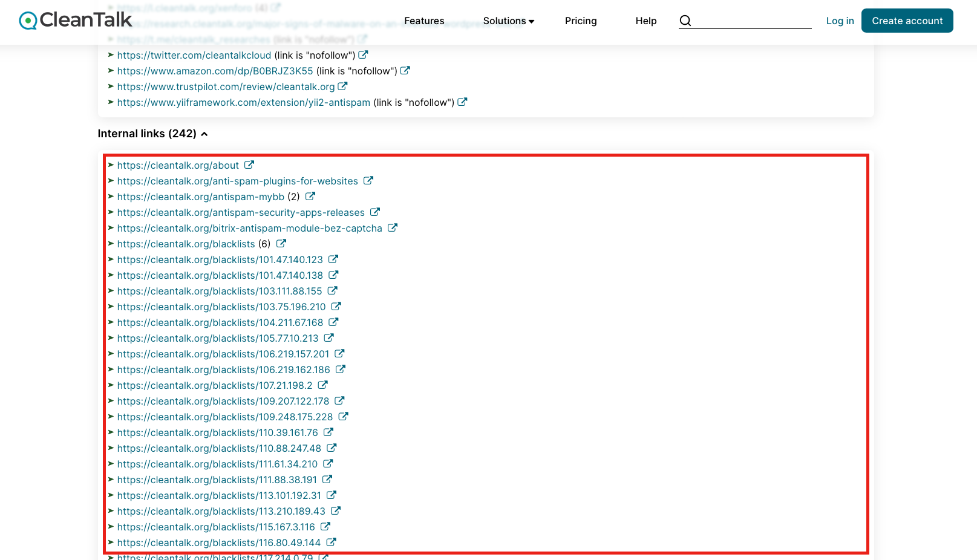The height and width of the screenshot is (560, 977).
Task: Open external-link icon beside blacklists/101.47.140.123
Action: point(334,259)
